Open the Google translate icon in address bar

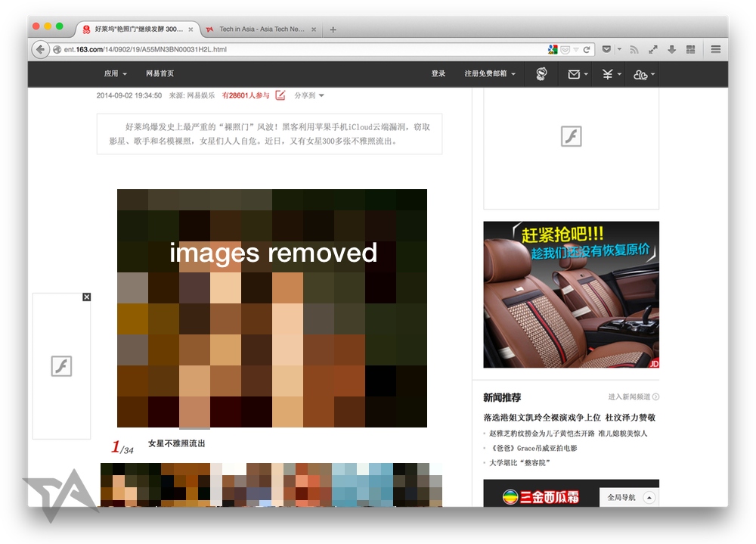click(x=553, y=49)
